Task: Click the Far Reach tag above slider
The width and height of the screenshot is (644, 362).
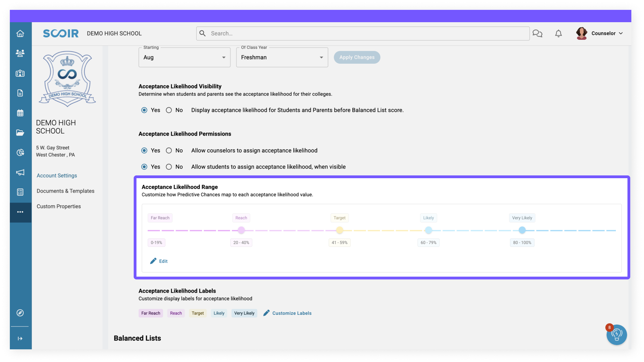Action: click(x=160, y=218)
